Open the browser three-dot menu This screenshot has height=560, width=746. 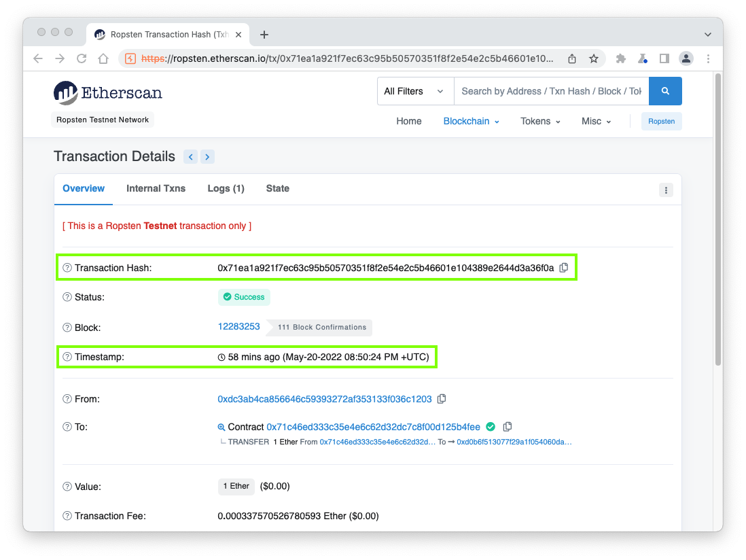pyautogui.click(x=708, y=58)
